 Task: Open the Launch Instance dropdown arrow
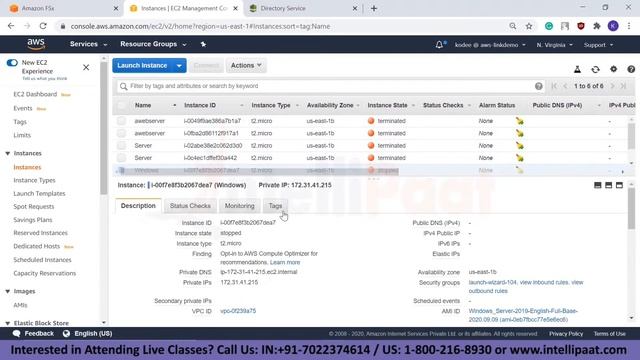tap(179, 66)
